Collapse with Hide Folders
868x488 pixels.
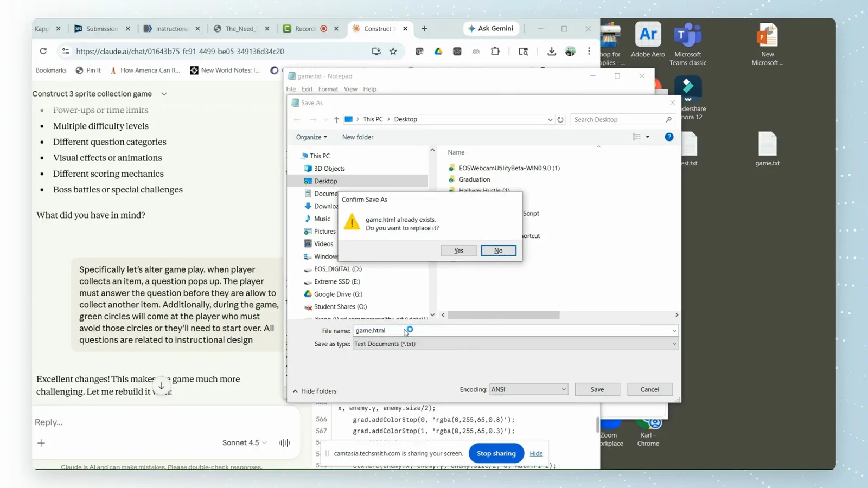coord(315,391)
